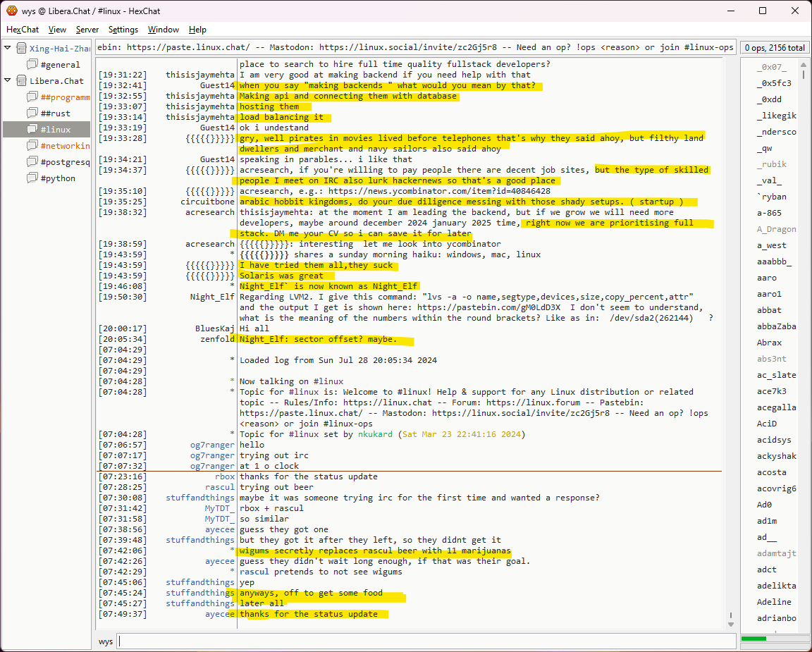The image size is (812, 652).
Task: Click the ##programming channel chat bubble icon
Action: pos(32,97)
